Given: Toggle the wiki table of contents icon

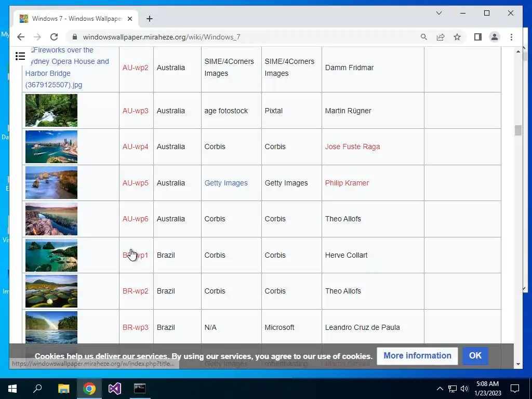Looking at the screenshot, I should tap(20, 56).
